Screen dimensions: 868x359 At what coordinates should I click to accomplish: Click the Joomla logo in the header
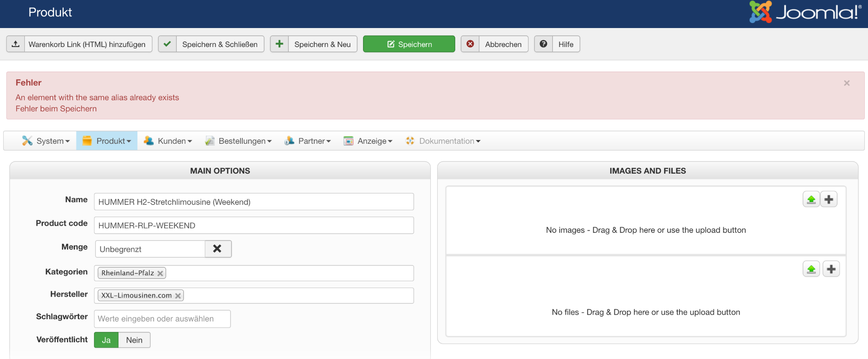(806, 12)
